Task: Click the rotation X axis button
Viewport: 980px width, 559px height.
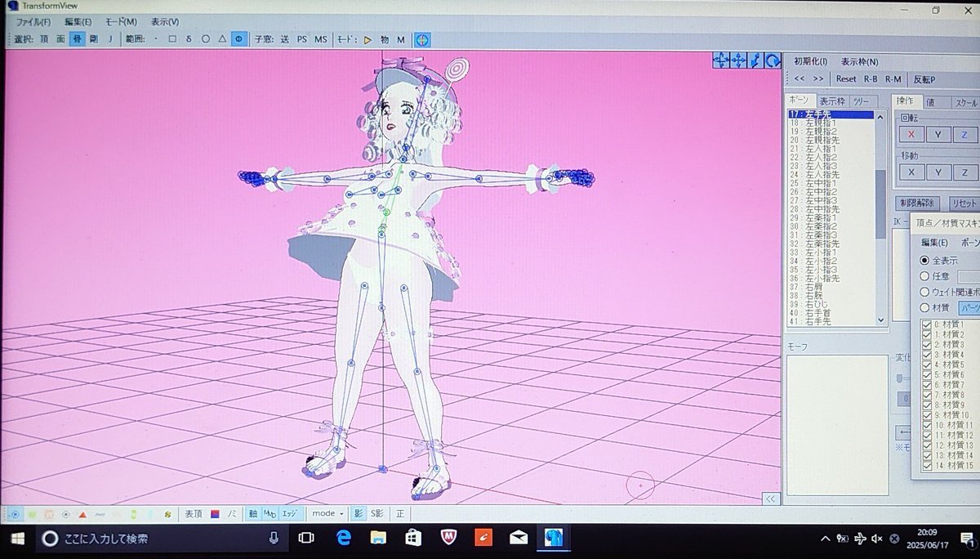Action: [911, 135]
